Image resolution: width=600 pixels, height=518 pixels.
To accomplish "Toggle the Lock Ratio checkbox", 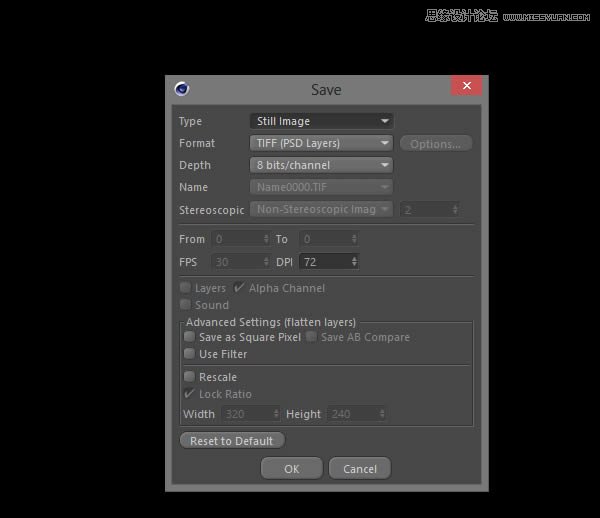I will [189, 393].
